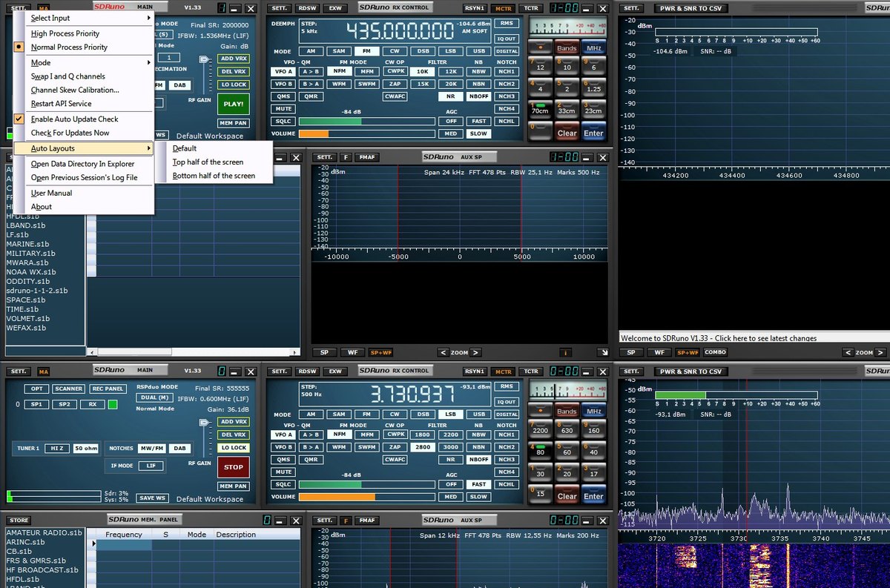Viewport: 890px width, 588px height.
Task: Expand the Select Input submenu
Action: click(x=84, y=18)
